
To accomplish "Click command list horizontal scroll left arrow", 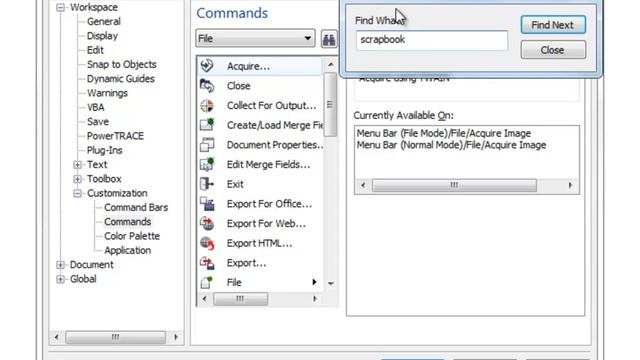I will 204,299.
